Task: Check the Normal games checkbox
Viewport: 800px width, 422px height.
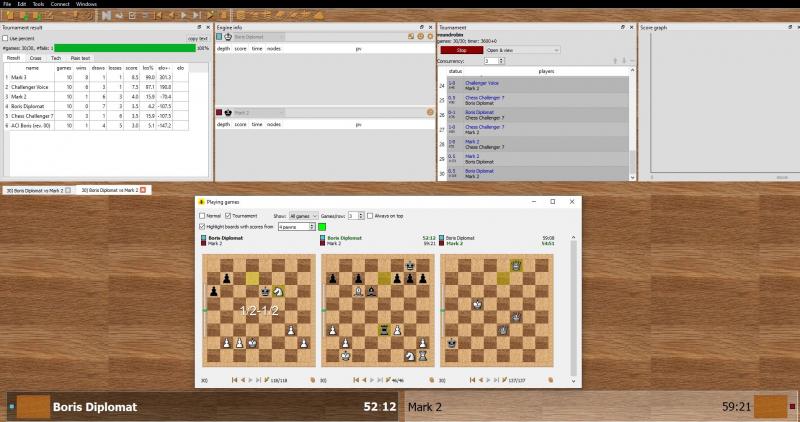Action: point(203,215)
